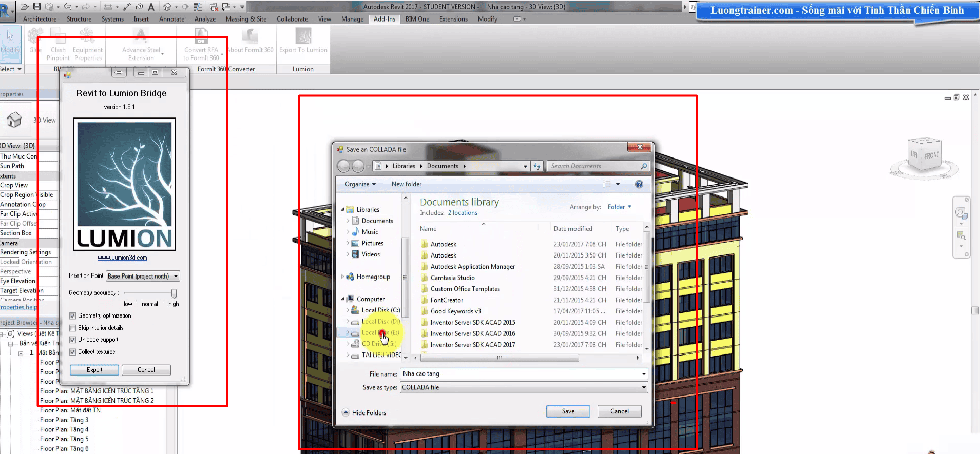Select Floor Plan: Tầng 3 in Project Browser
The image size is (980, 454).
tap(64, 420)
